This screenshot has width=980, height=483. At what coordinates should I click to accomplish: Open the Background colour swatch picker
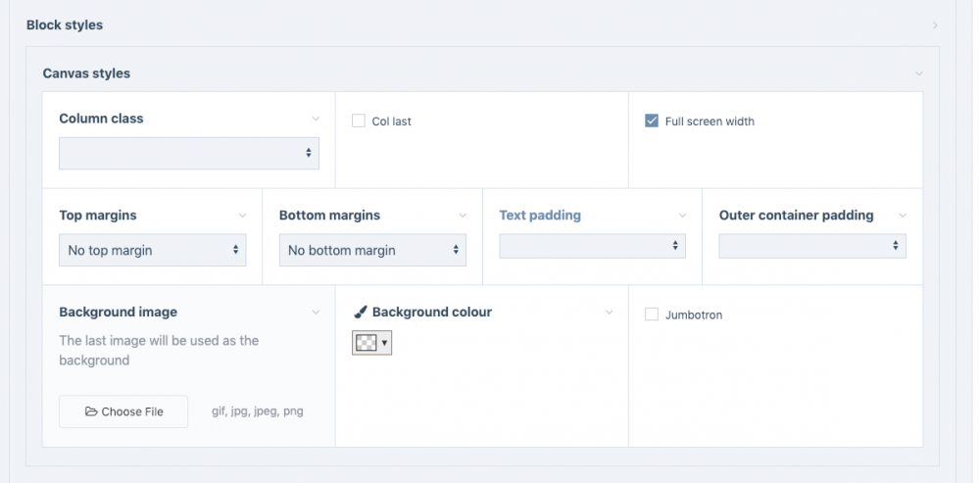coord(372,342)
